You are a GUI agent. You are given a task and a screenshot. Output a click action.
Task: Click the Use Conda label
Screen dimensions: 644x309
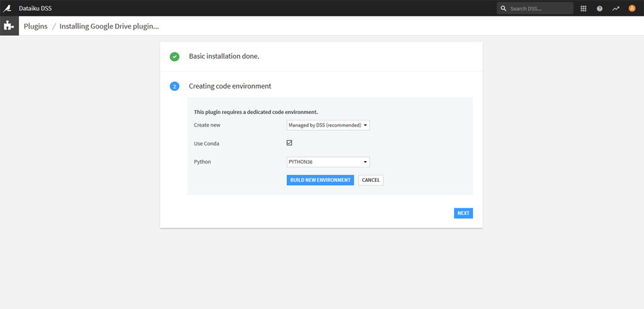click(206, 143)
